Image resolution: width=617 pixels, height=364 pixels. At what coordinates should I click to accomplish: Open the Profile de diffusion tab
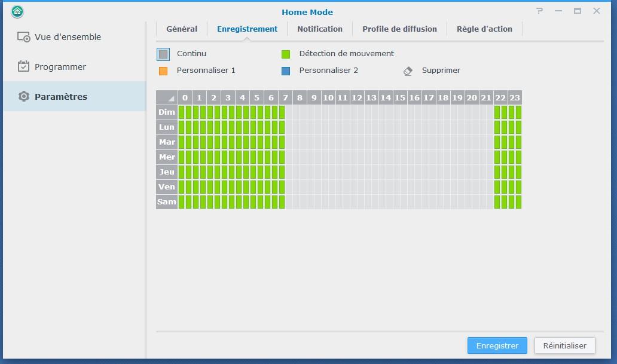tap(399, 29)
